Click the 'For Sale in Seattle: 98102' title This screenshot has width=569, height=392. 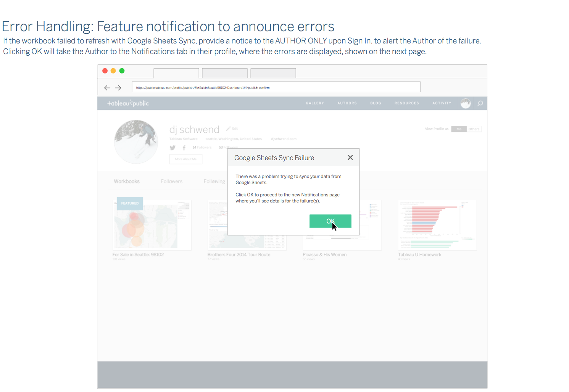click(x=138, y=255)
